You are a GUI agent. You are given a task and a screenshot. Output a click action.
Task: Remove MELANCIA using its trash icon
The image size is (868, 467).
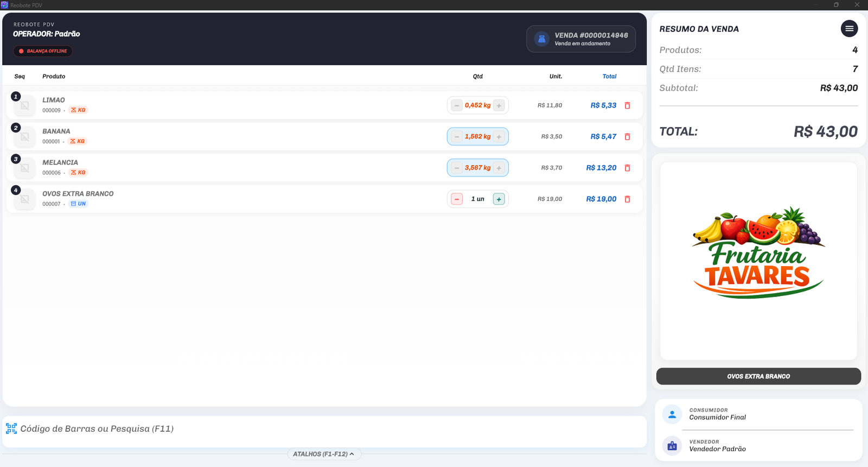tap(627, 168)
